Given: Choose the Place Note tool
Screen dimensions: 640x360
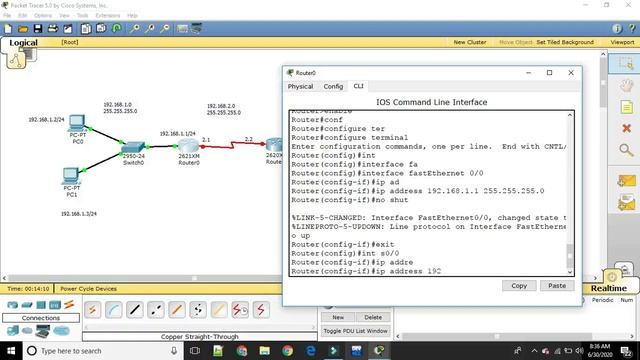Looking at the screenshot, I should 627,107.
